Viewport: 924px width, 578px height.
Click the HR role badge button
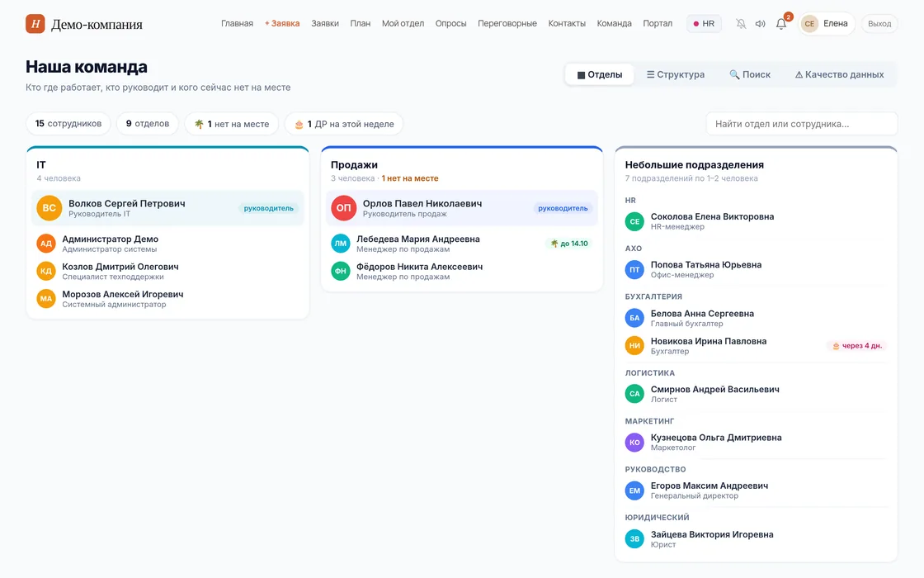[704, 24]
